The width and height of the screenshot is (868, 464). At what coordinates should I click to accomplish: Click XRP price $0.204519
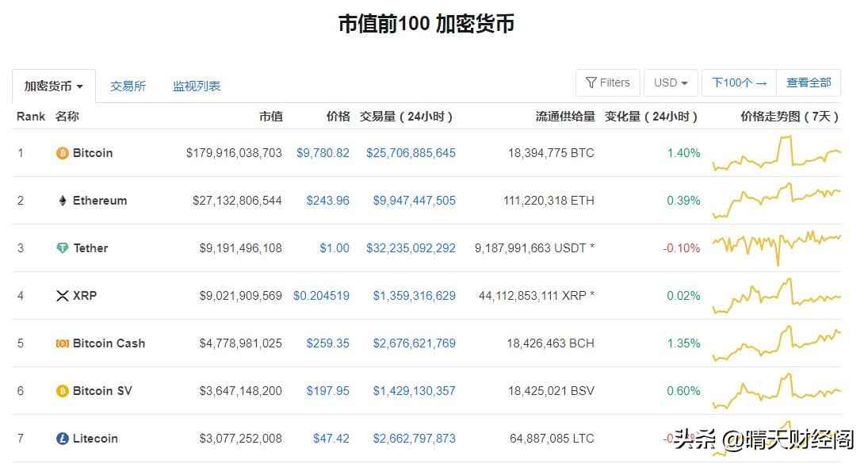(x=321, y=296)
